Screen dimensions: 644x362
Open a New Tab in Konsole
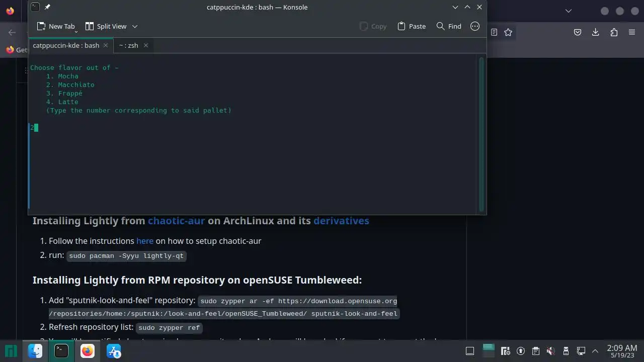(55, 26)
